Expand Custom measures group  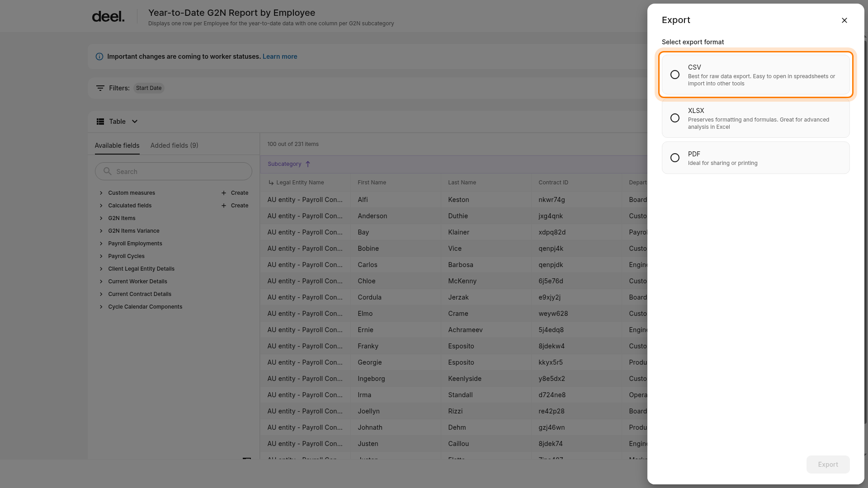tap(101, 193)
